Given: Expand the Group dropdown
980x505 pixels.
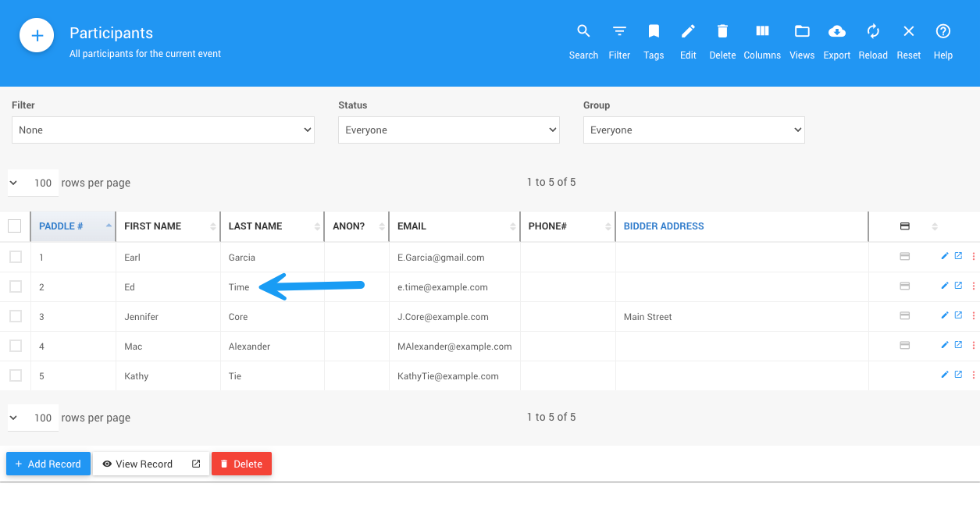Looking at the screenshot, I should [x=693, y=130].
